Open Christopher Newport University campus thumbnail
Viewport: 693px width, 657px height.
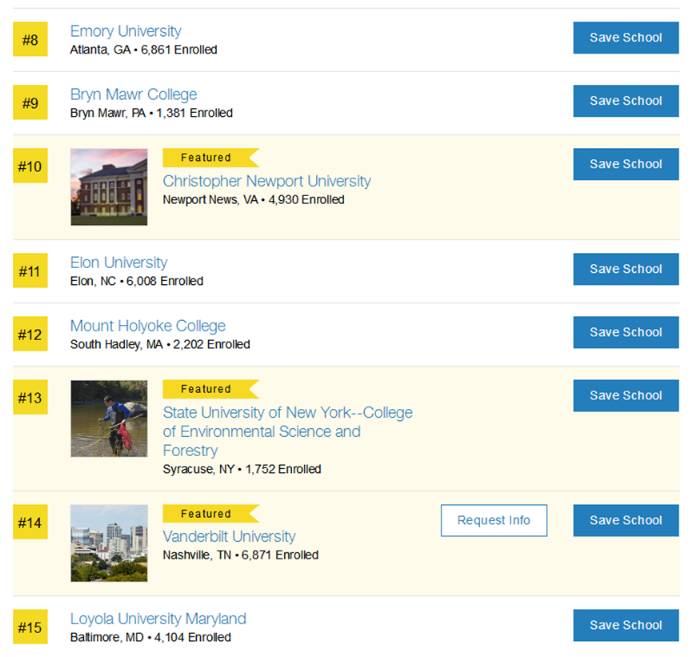coord(109,187)
